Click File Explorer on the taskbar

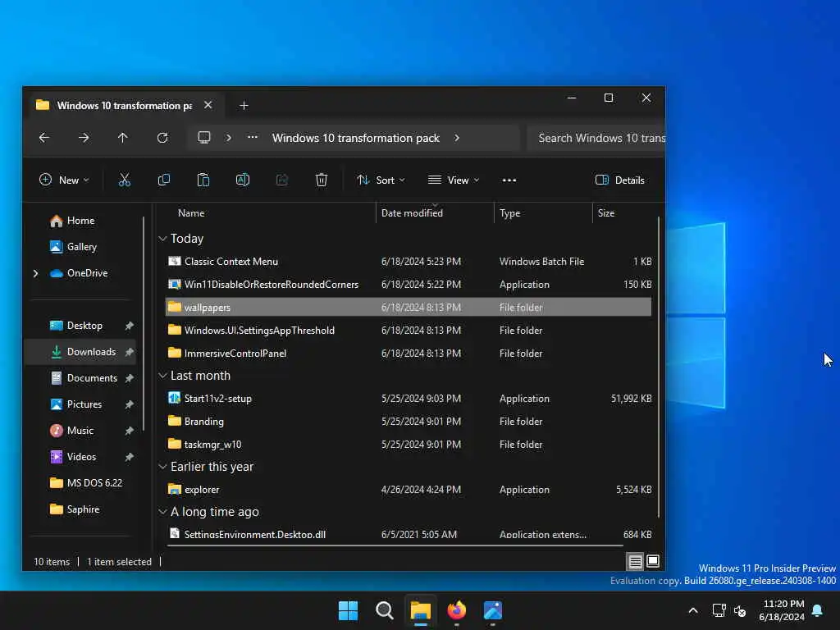tap(421, 610)
